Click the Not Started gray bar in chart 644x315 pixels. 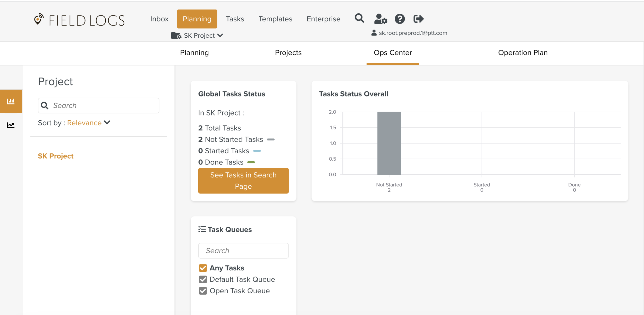click(x=389, y=143)
